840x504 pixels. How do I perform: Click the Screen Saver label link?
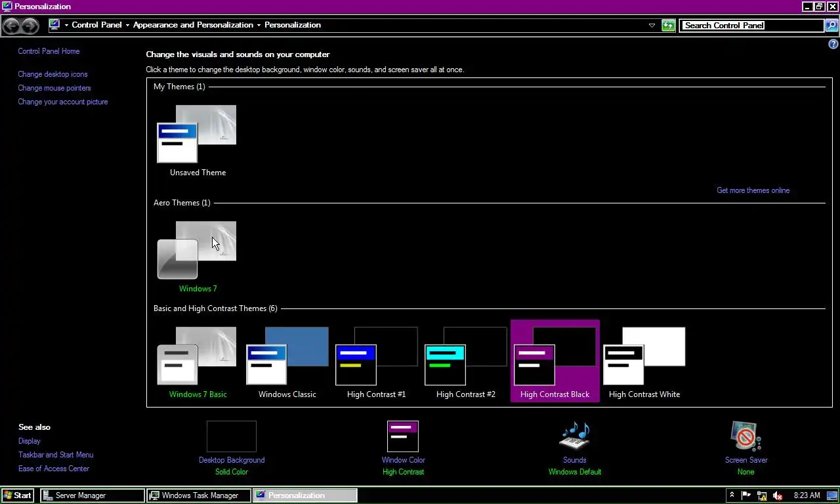click(x=746, y=460)
